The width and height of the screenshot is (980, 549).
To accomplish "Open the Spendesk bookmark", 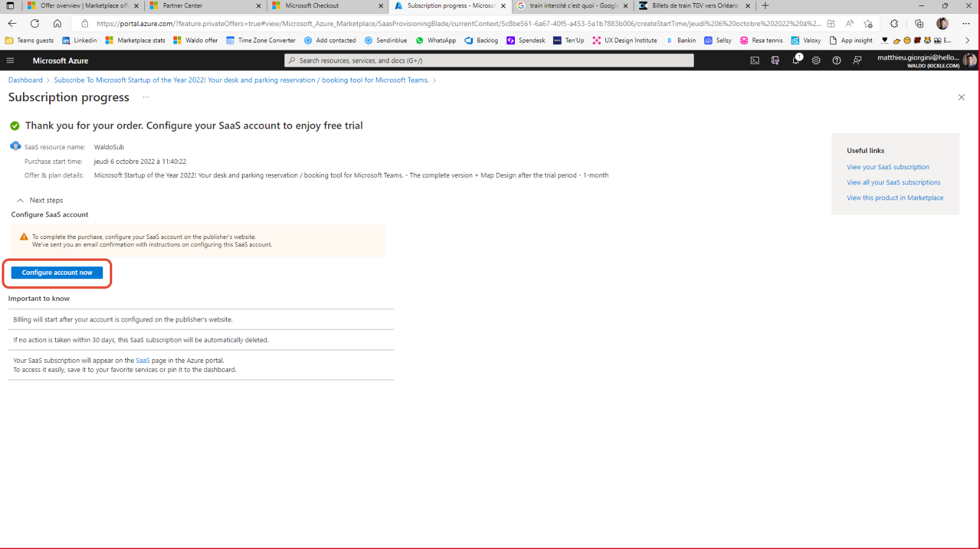I will point(526,41).
